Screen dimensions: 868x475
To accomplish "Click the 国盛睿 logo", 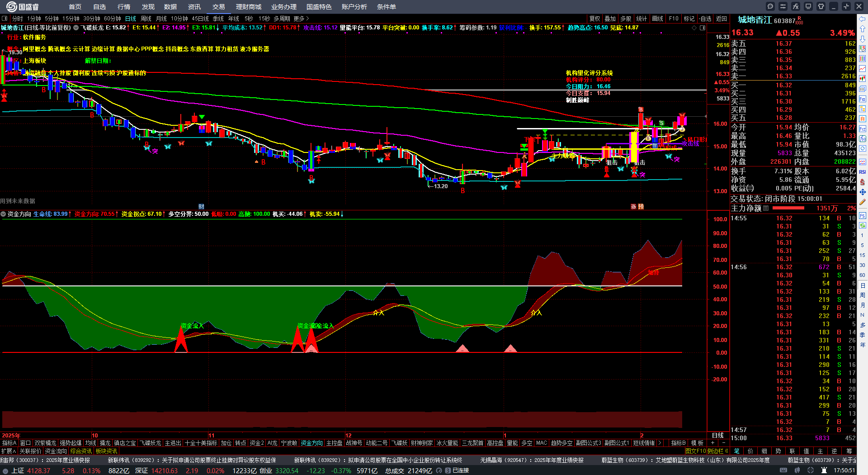I will pos(22,7).
